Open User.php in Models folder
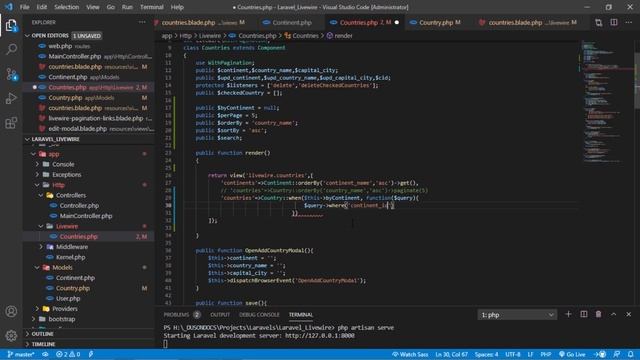 [68, 298]
